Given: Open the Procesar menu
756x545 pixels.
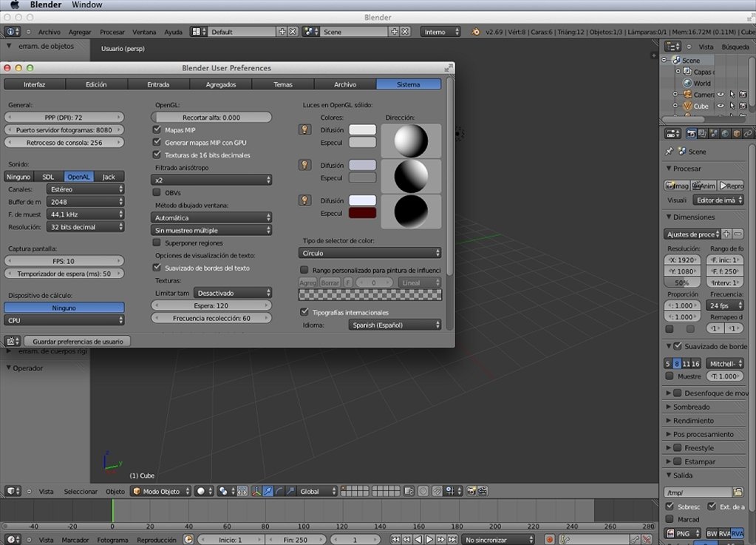Looking at the screenshot, I should point(112,32).
